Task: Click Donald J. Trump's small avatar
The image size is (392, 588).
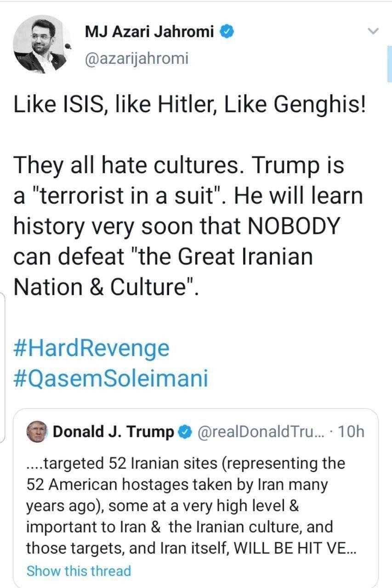Action: point(37,432)
